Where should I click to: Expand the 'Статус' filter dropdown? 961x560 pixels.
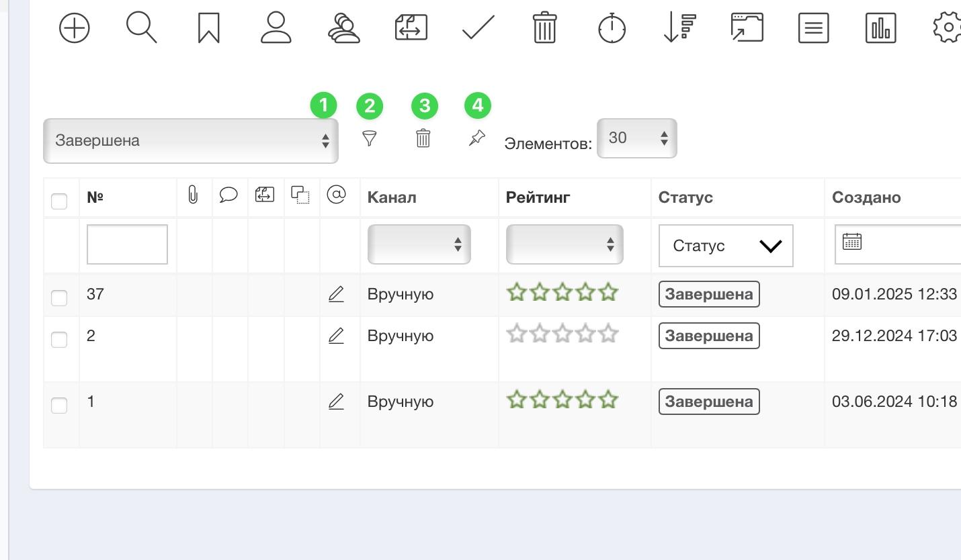(725, 246)
